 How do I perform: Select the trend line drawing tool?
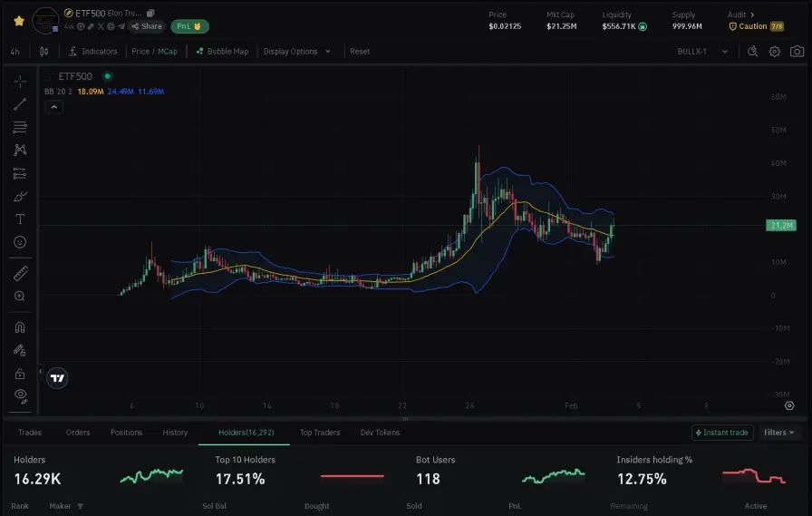[20, 104]
